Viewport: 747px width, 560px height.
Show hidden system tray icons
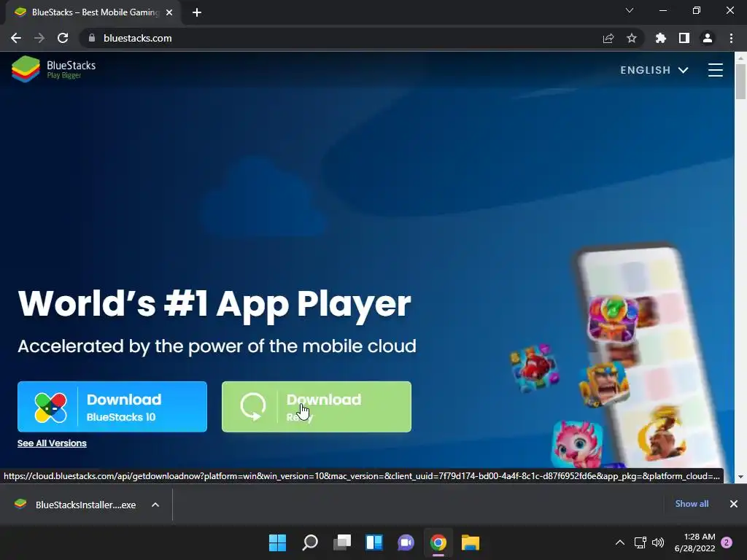(x=620, y=542)
